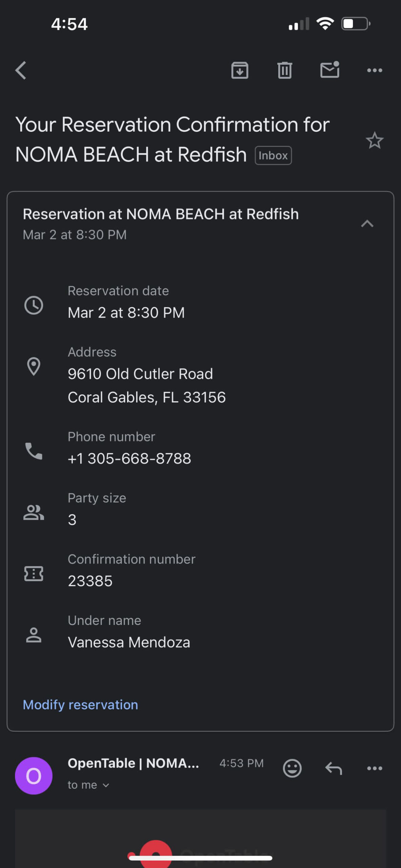Screen dimensions: 401x868
Task: Go back using the back arrow
Action: 21,71
